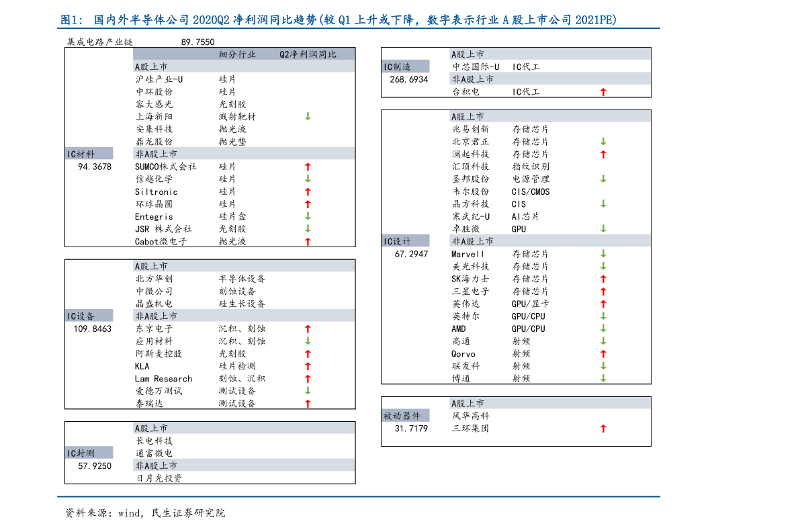
Task: Click the value 67.2947 under IC设计
Action: [411, 254]
